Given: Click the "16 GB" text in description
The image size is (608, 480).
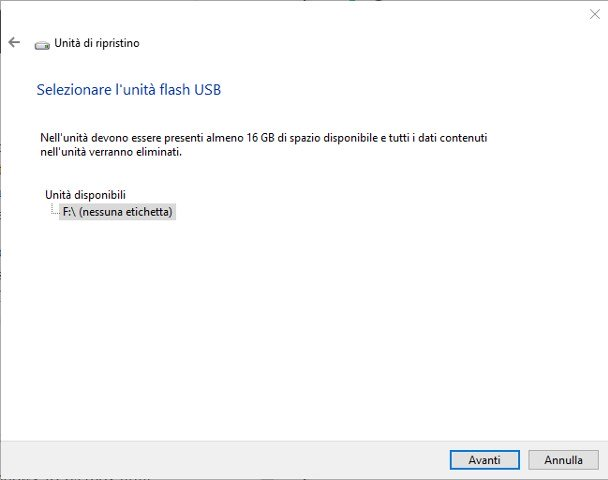Looking at the screenshot, I should pos(263,137).
